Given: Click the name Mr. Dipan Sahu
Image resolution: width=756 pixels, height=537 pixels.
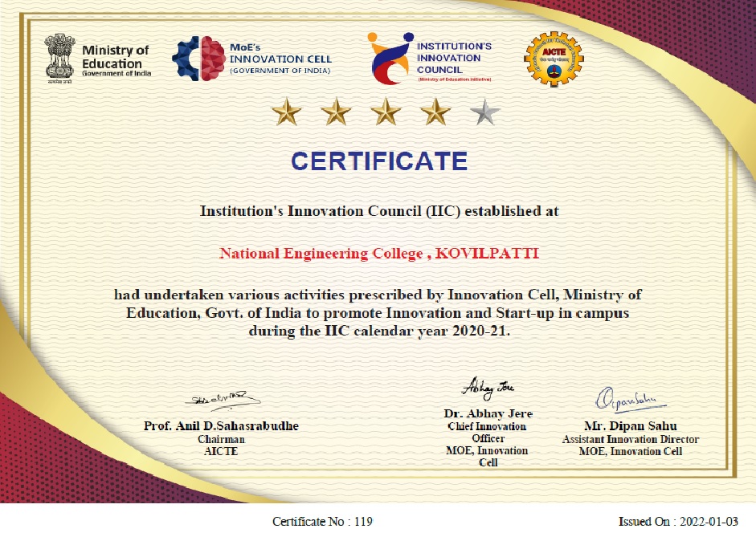Looking at the screenshot, I should (630, 425).
